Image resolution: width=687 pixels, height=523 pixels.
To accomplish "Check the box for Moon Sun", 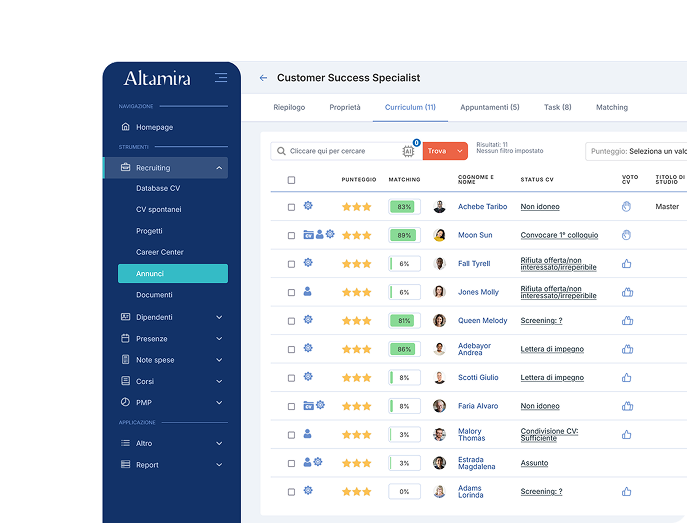I will pyautogui.click(x=291, y=236).
